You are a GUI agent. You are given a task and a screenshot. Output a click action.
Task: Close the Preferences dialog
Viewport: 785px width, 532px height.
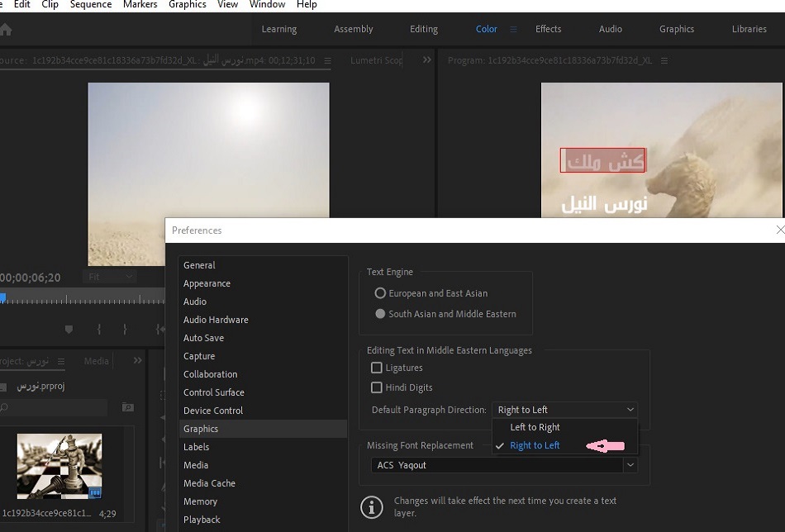pyautogui.click(x=780, y=230)
